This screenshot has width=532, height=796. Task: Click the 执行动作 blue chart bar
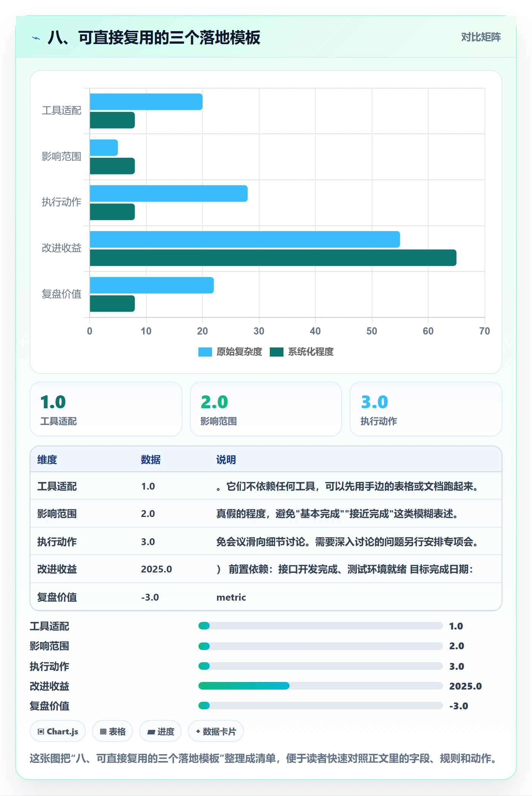coord(169,193)
